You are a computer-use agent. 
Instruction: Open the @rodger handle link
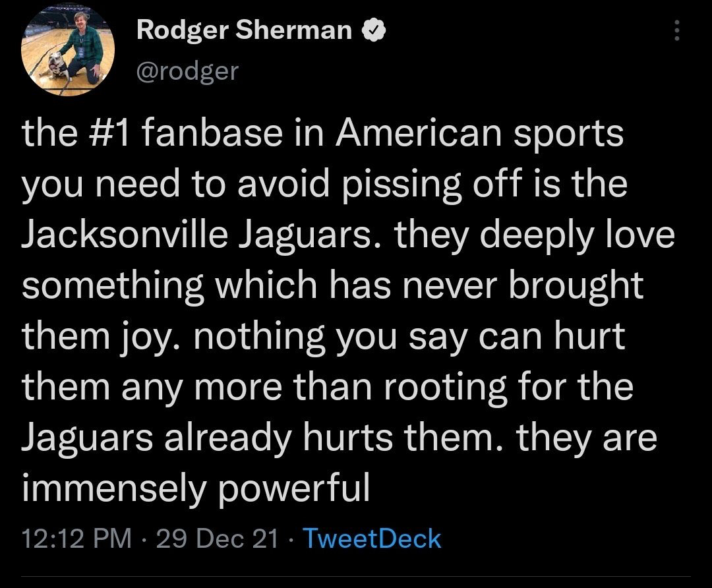tap(187, 71)
